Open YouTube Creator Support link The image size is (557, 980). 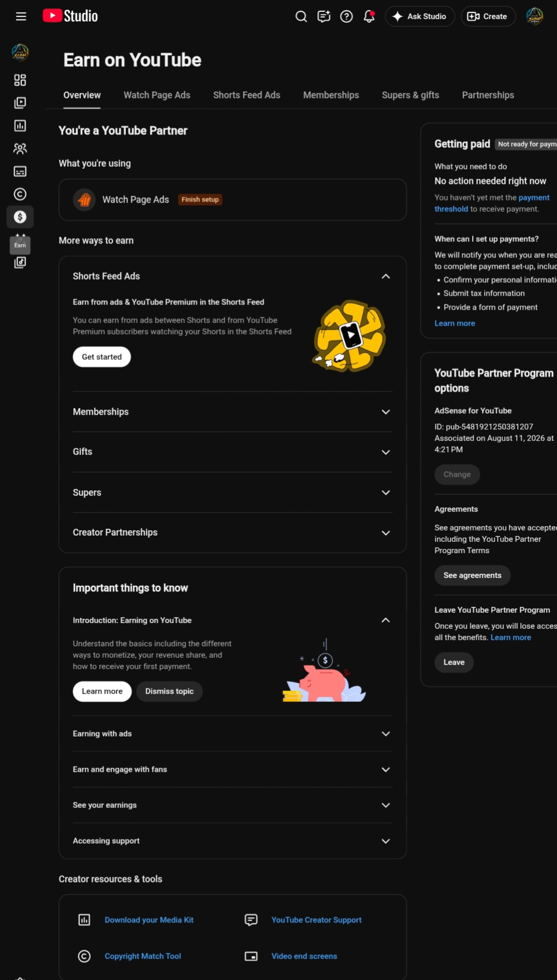[x=316, y=920]
